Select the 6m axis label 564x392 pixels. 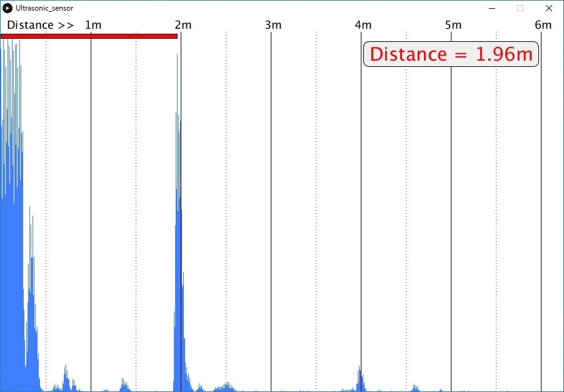coord(543,25)
